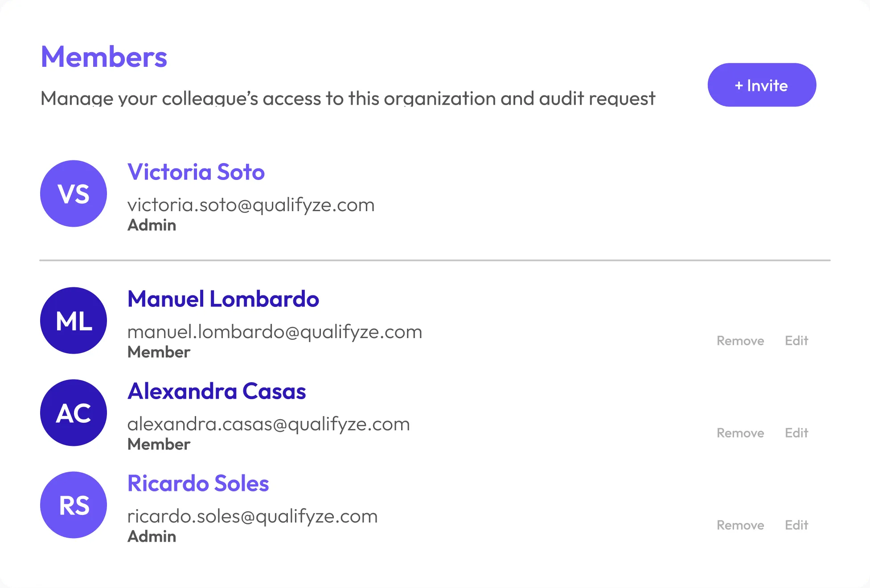870x588 pixels.
Task: Click Ricardo Soles's RS avatar
Action: [x=74, y=505]
